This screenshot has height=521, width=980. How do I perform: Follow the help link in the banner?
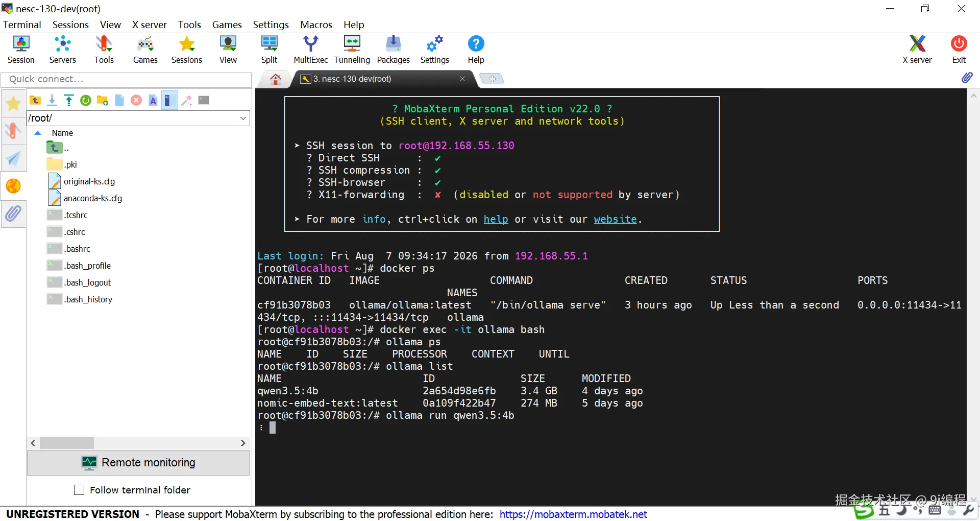pos(496,219)
